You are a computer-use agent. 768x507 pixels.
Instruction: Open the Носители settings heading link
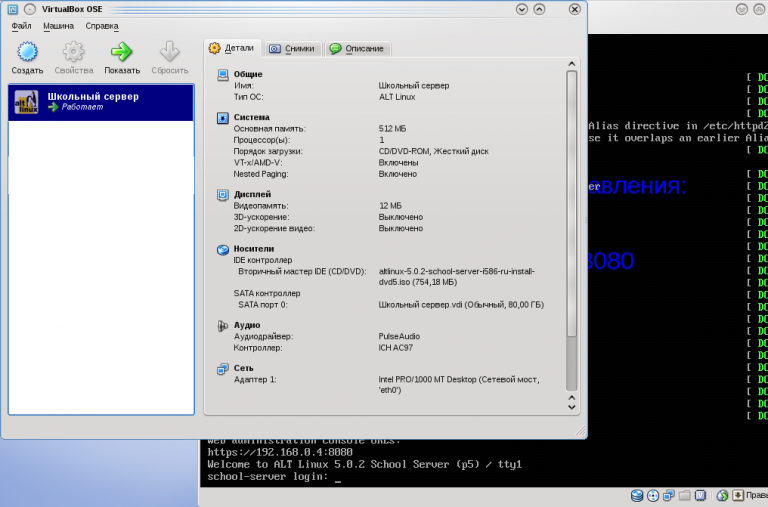tap(254, 249)
